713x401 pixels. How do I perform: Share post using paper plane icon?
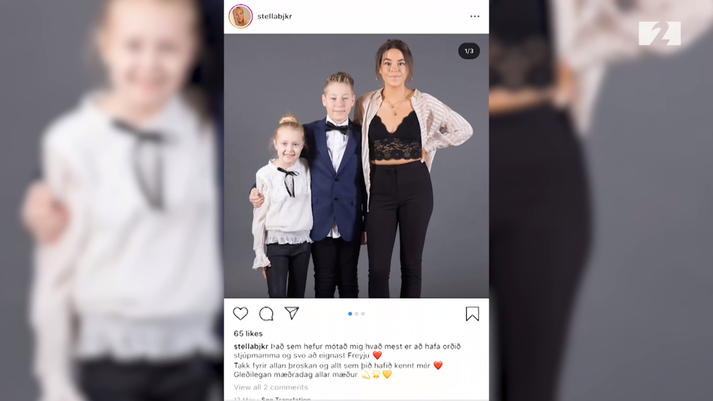291,313
